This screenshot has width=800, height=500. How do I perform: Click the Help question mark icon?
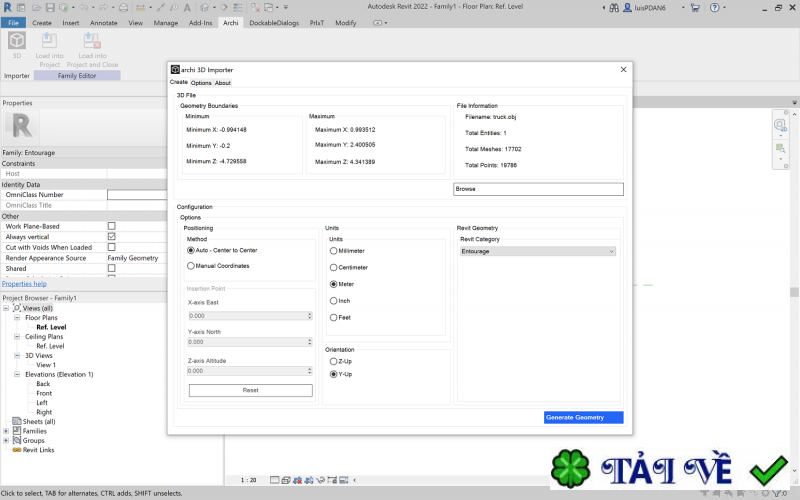pyautogui.click(x=715, y=8)
